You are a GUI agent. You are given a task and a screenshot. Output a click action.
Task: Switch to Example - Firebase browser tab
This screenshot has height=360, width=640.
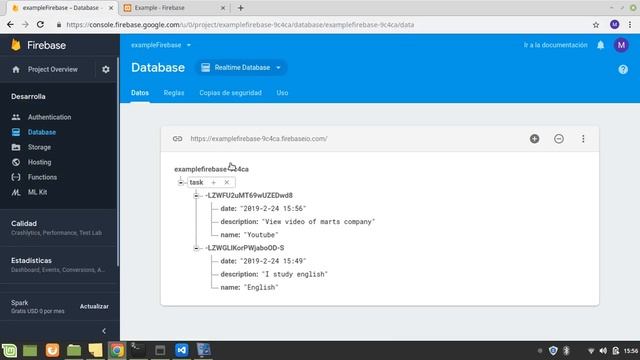[175, 8]
